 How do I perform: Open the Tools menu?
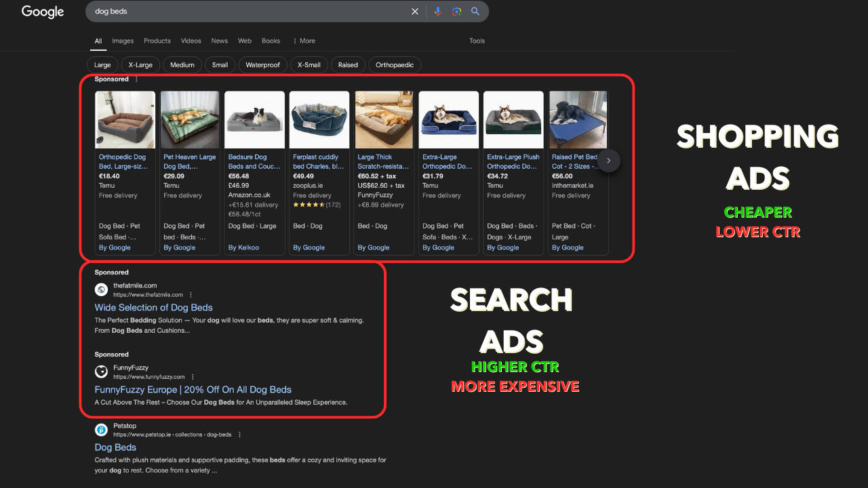tap(477, 41)
